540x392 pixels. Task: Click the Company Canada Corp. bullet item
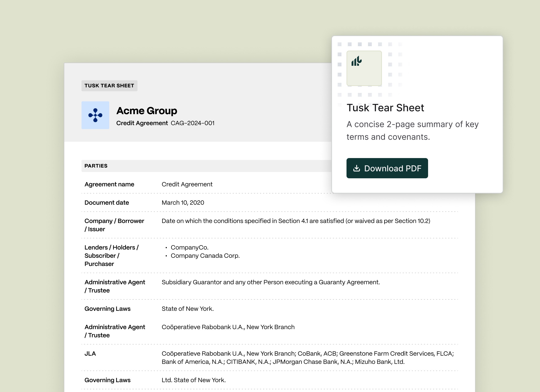pos(205,256)
